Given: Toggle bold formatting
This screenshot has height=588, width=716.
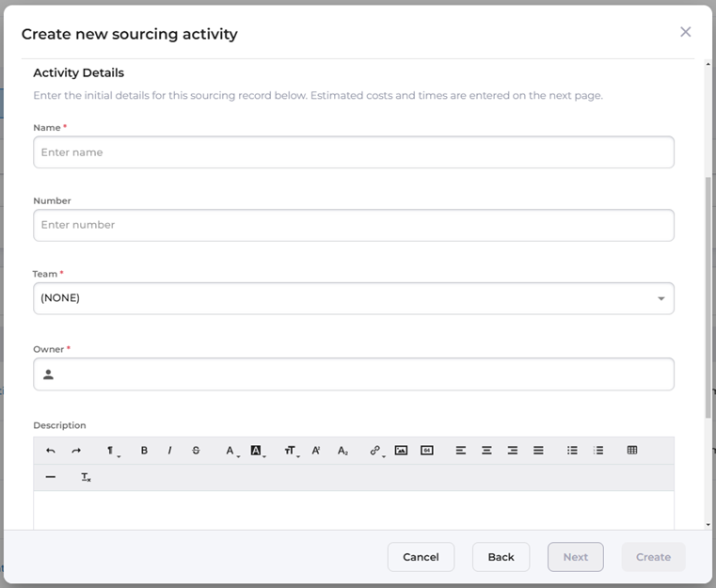Looking at the screenshot, I should click(144, 451).
